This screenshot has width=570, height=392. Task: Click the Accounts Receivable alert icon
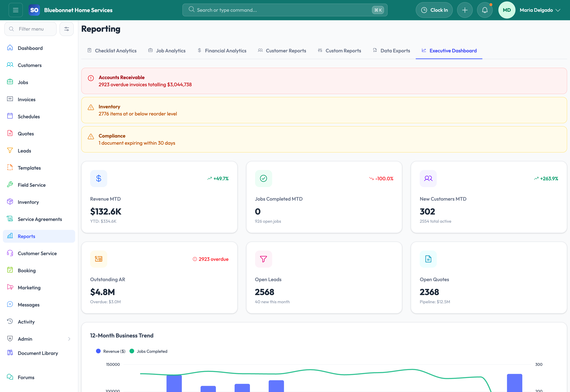pos(91,78)
